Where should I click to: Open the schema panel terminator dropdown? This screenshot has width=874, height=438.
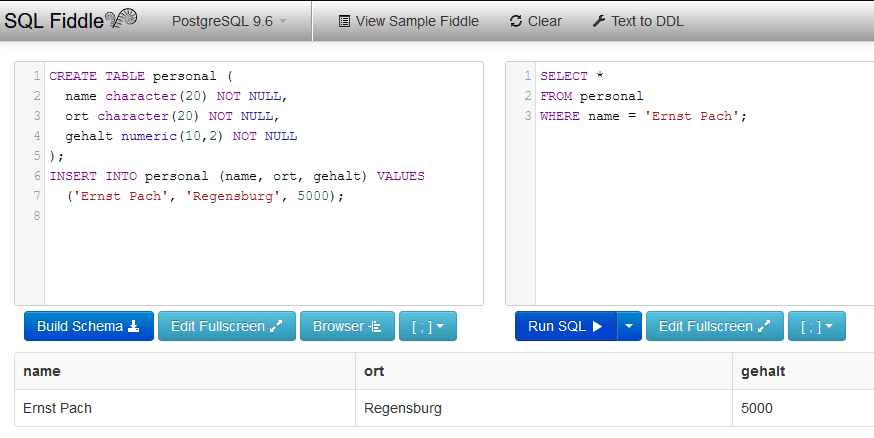(x=428, y=326)
